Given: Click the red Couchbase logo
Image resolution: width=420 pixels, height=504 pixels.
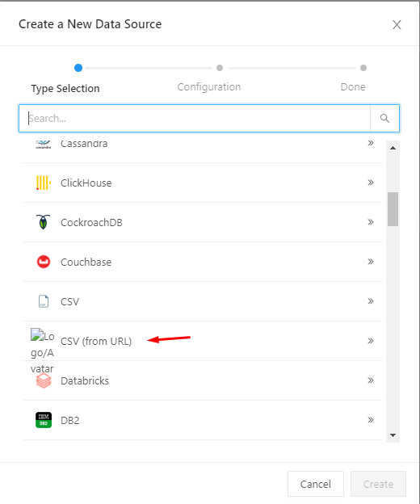Looking at the screenshot, I should [x=44, y=262].
